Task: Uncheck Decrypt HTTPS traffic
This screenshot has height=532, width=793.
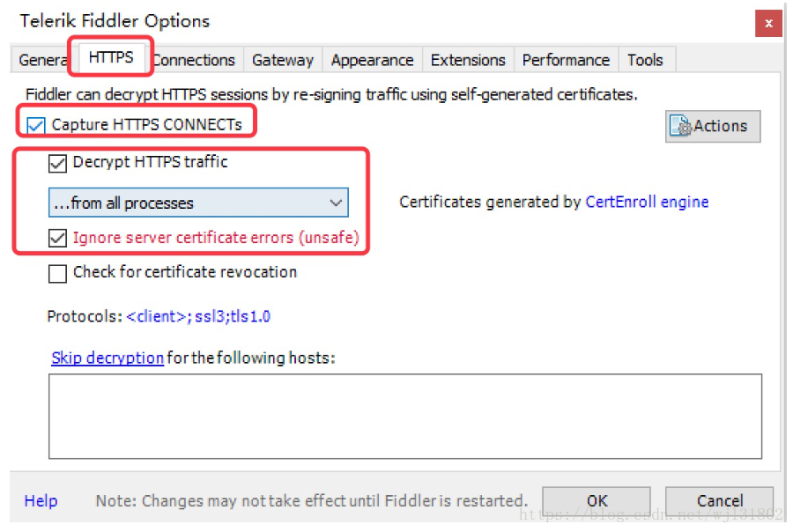Action: click(x=58, y=163)
